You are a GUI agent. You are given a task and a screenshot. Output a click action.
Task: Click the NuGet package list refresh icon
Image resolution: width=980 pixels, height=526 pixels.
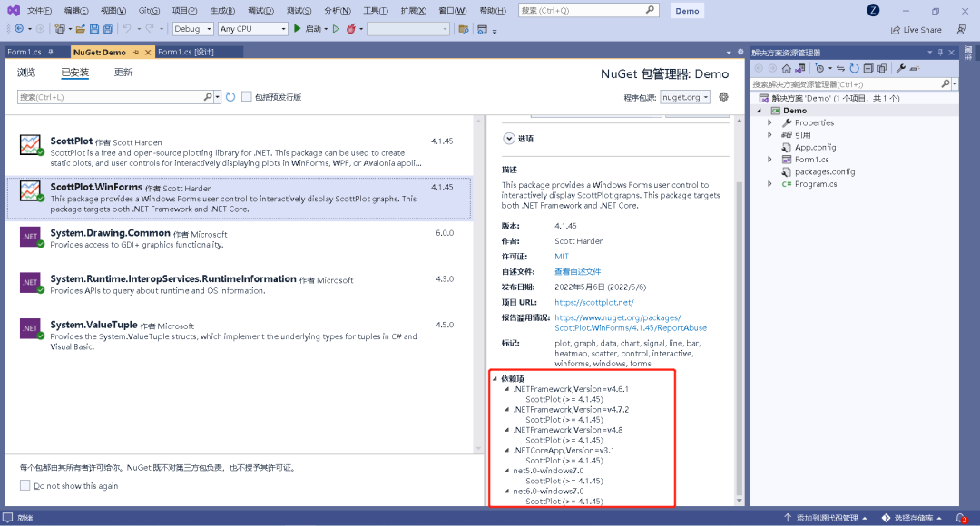[230, 97]
